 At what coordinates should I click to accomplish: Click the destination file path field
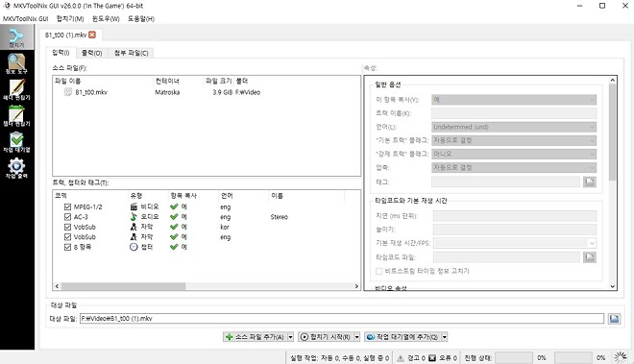342,319
